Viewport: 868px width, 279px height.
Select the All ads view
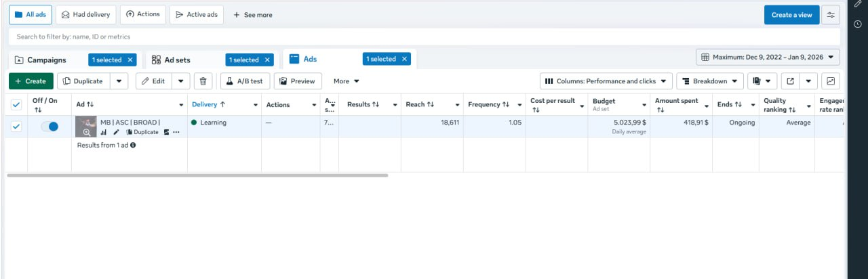[31, 14]
